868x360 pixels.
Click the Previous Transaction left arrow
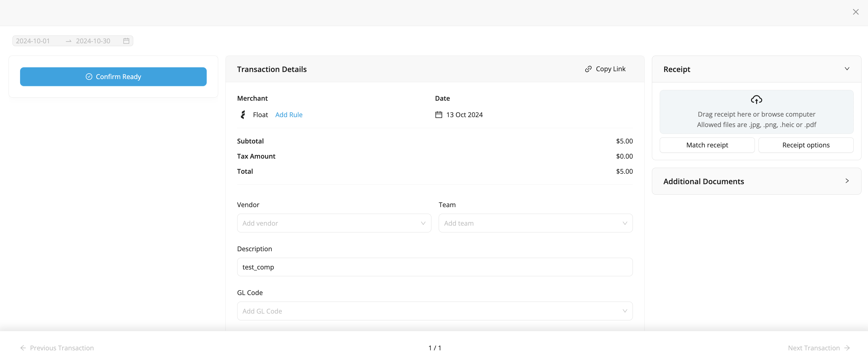pyautogui.click(x=23, y=348)
